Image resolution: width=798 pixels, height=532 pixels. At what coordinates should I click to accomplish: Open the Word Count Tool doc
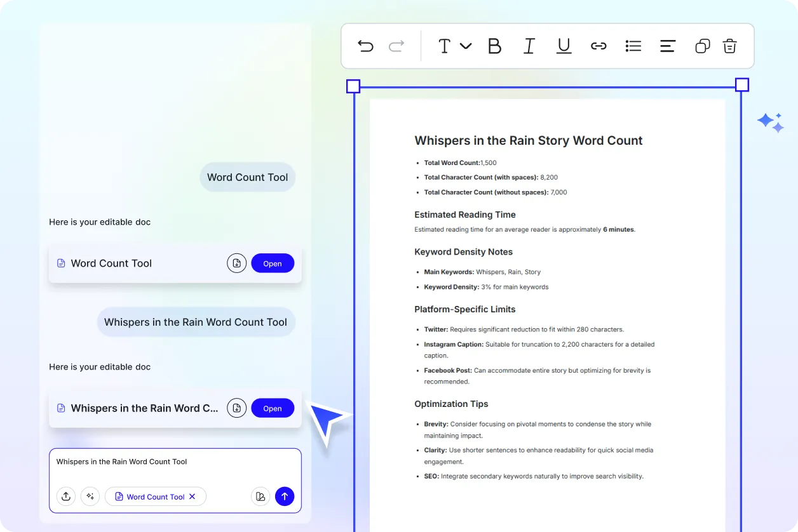click(x=273, y=263)
